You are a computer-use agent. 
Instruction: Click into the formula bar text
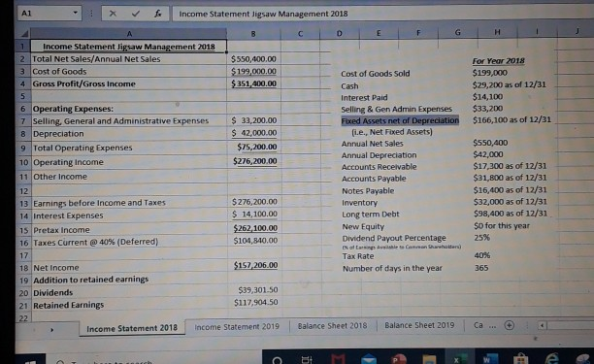click(x=382, y=14)
